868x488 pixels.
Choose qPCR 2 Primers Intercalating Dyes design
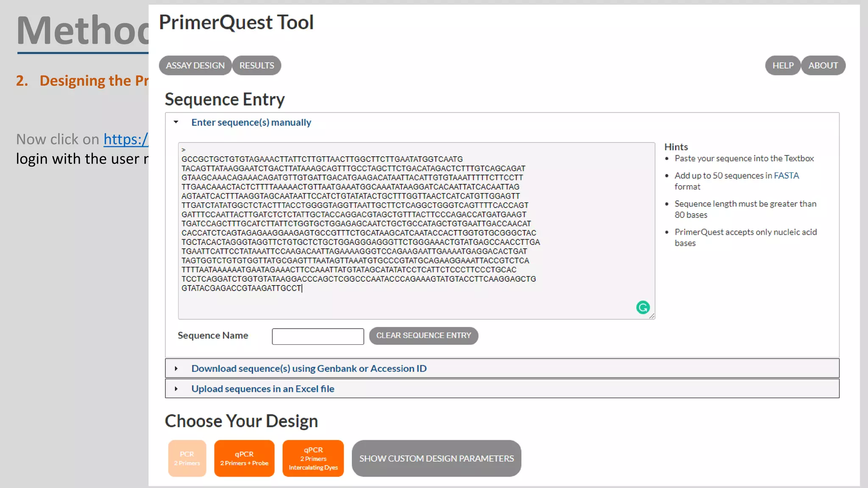click(313, 458)
